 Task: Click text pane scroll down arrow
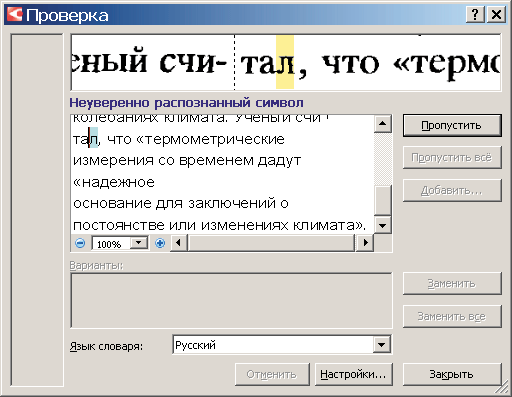tap(383, 225)
